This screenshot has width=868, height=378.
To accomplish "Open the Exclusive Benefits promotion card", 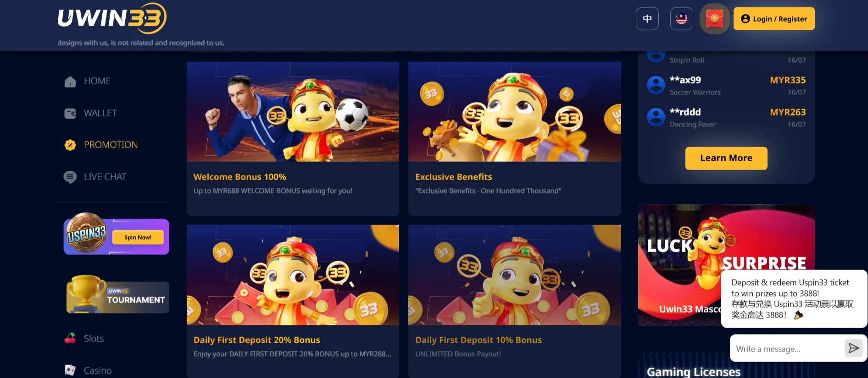I will pos(515,139).
